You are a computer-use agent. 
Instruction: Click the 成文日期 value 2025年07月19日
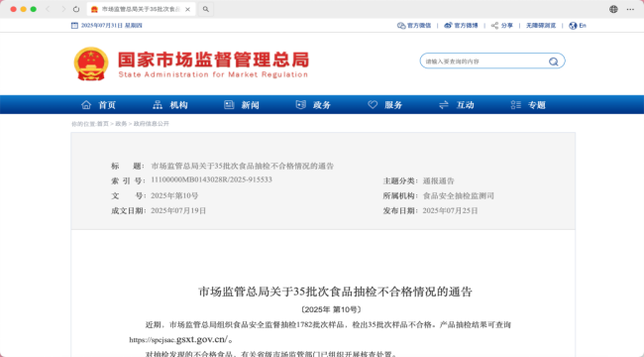[x=178, y=211]
